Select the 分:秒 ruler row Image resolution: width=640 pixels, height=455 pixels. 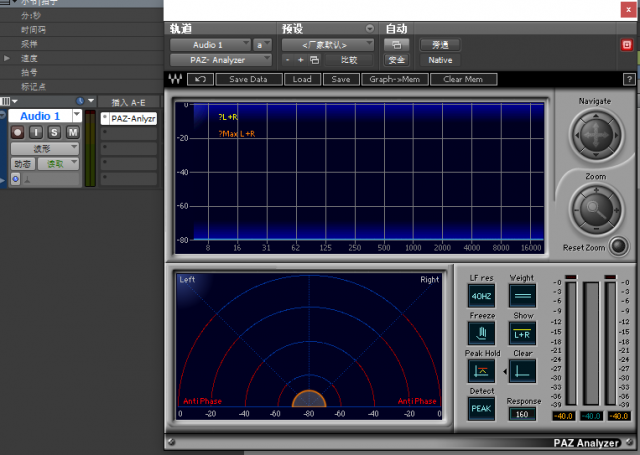click(82, 16)
